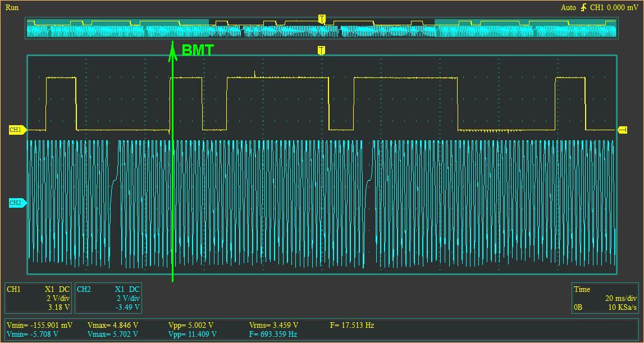Click the Auto trigger mode label
The width and height of the screenshot is (644, 343).
(568, 8)
